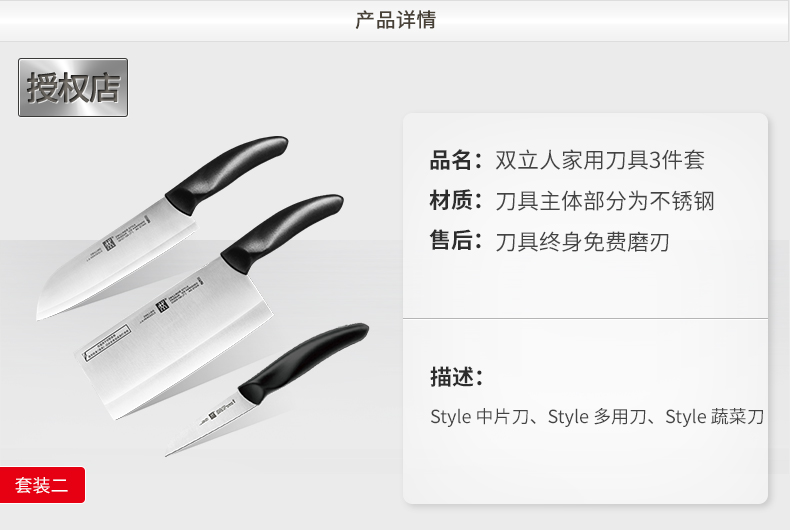This screenshot has width=790, height=530.
Task: Click the 产品详情 header tab
Action: 395,21
